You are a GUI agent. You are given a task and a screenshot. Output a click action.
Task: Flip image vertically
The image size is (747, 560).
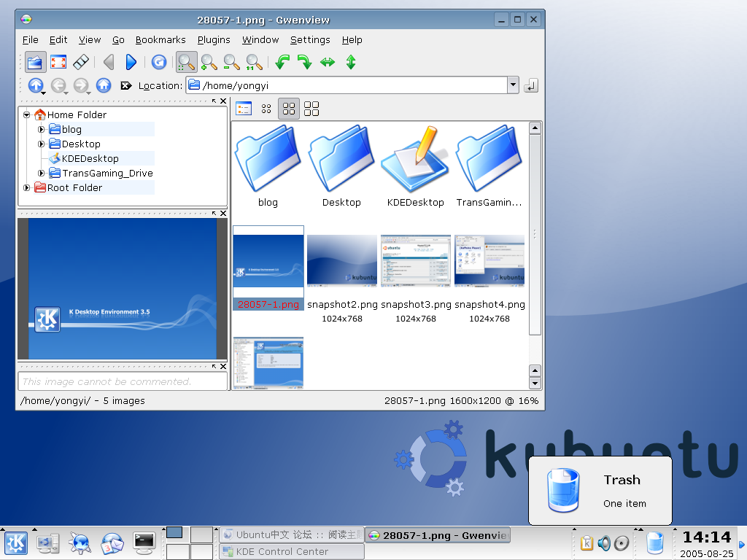(351, 62)
